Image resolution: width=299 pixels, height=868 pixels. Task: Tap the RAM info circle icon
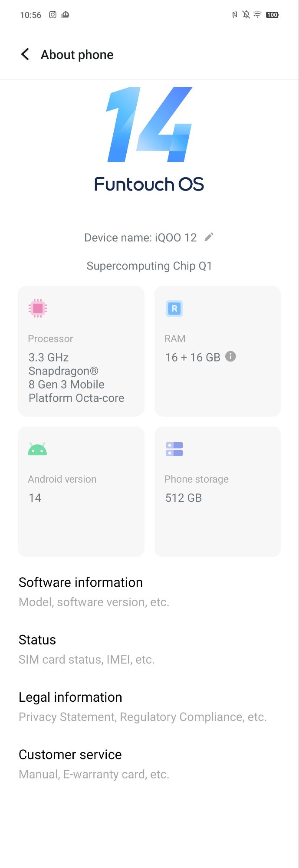[231, 356]
